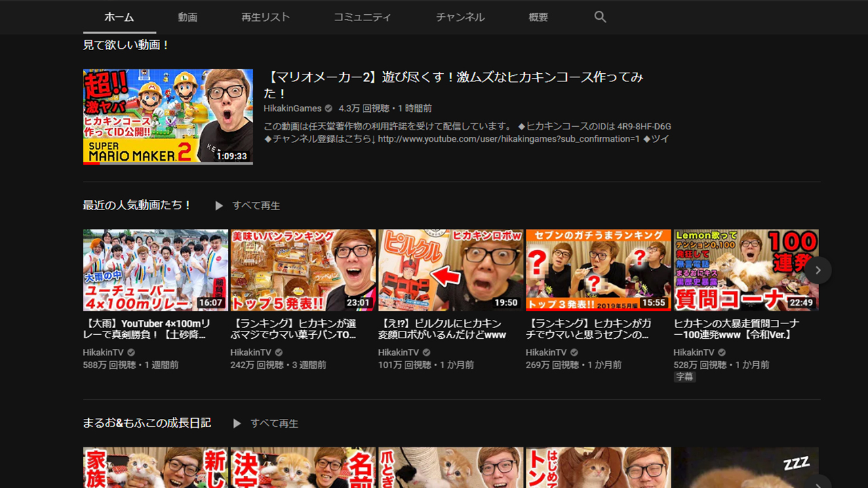Click HikakinTV under the 菓子パン ranking video

251,352
